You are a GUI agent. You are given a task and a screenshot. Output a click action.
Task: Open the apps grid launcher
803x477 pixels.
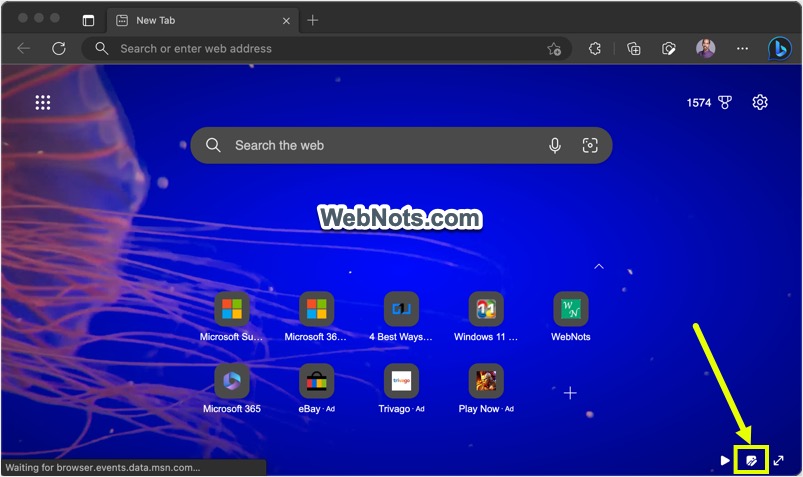[x=43, y=103]
